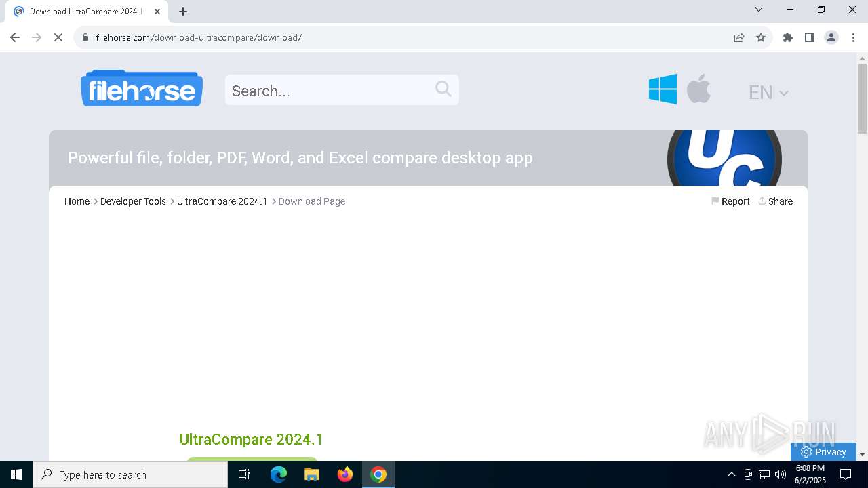The width and height of the screenshot is (868, 488).
Task: Open the EN language dropdown
Action: (768, 92)
